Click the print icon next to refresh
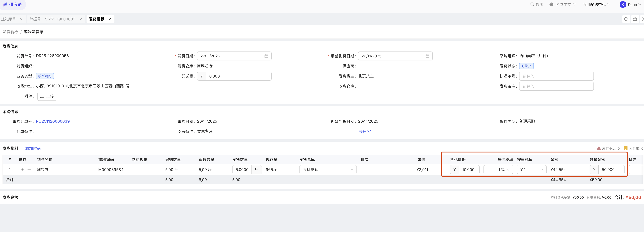This screenshot has width=644, height=232. tap(635, 19)
